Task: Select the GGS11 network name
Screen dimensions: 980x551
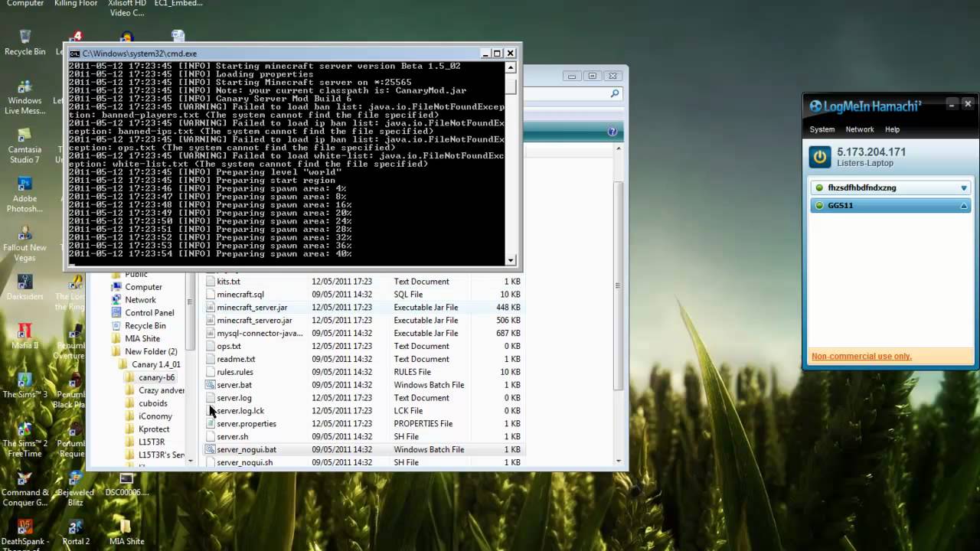Action: tap(840, 205)
